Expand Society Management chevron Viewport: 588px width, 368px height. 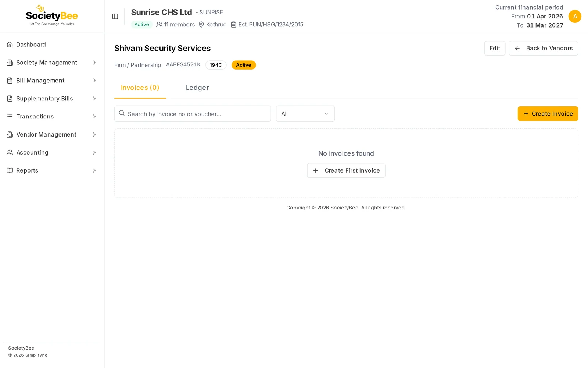click(x=94, y=63)
